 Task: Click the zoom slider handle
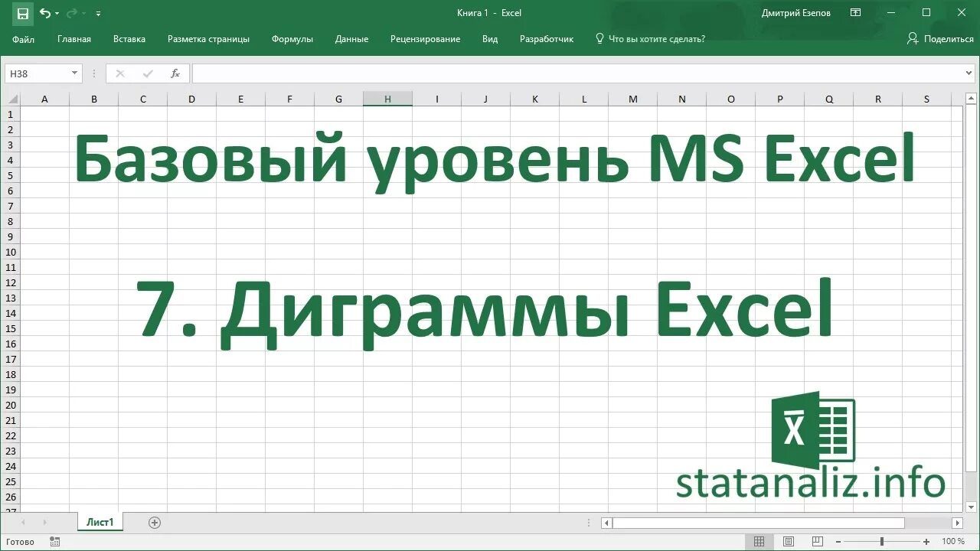tap(882, 542)
